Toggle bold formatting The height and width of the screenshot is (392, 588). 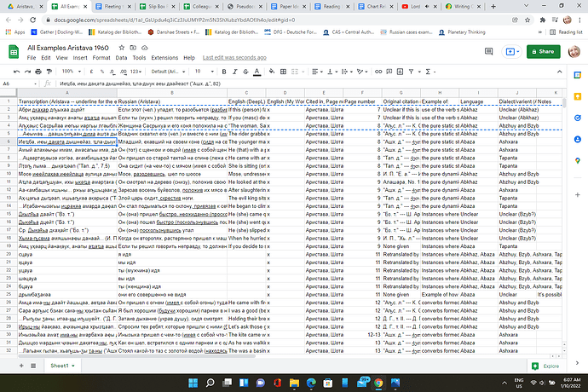pyautogui.click(x=224, y=72)
